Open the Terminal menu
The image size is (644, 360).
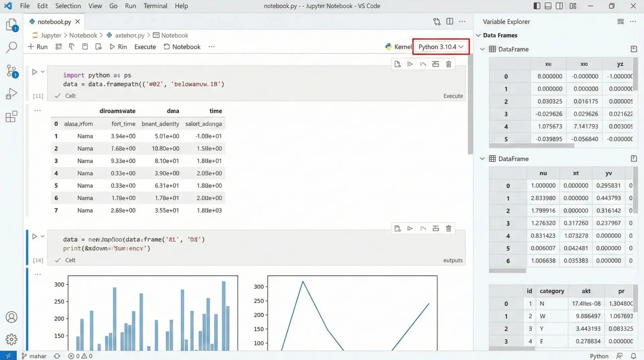[155, 6]
